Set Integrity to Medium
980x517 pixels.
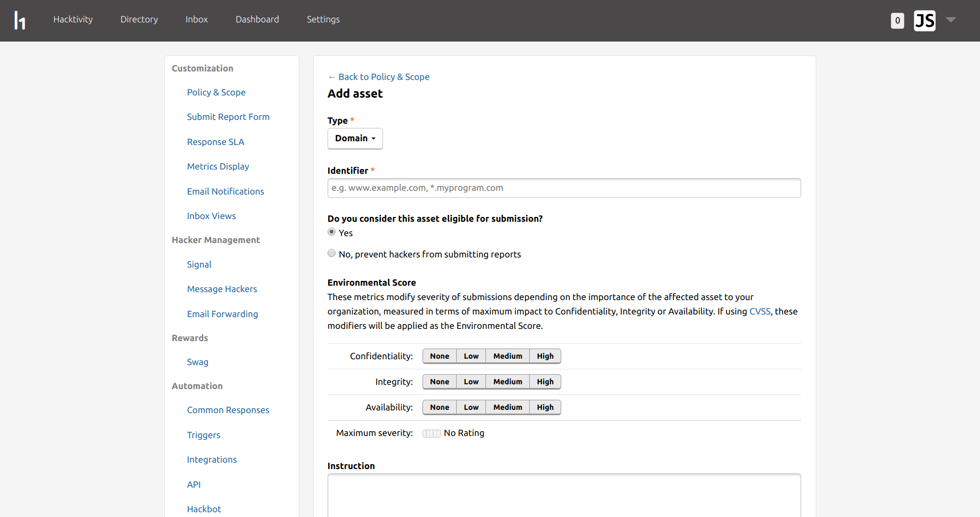click(507, 382)
